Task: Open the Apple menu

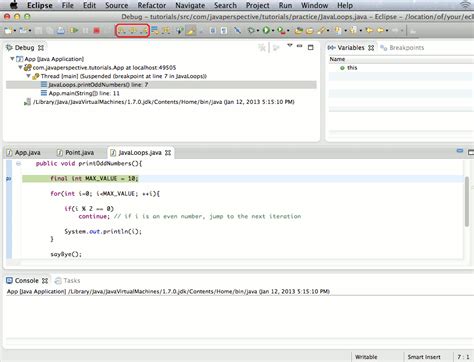Action: point(14,5)
